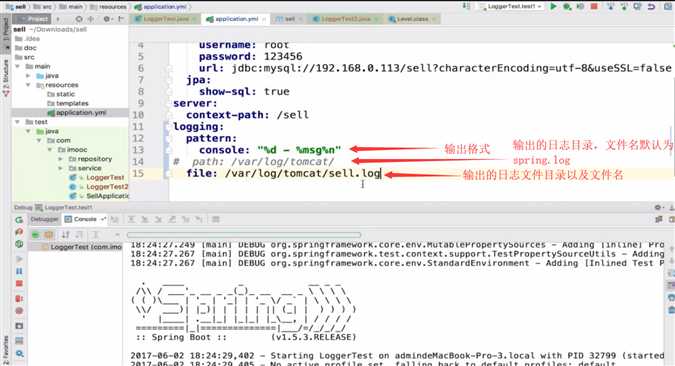Click the src breadcrumb in navigation bar

click(43, 6)
